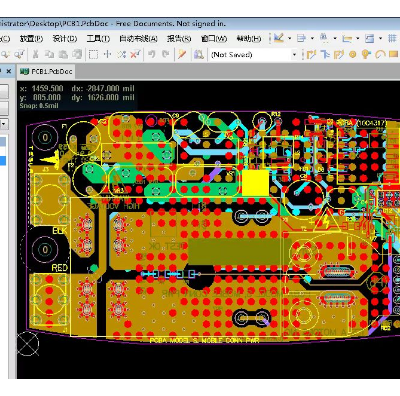Select the orange Place Fill rectangle icon
This screenshot has width=400, height=396.
coord(394,54)
